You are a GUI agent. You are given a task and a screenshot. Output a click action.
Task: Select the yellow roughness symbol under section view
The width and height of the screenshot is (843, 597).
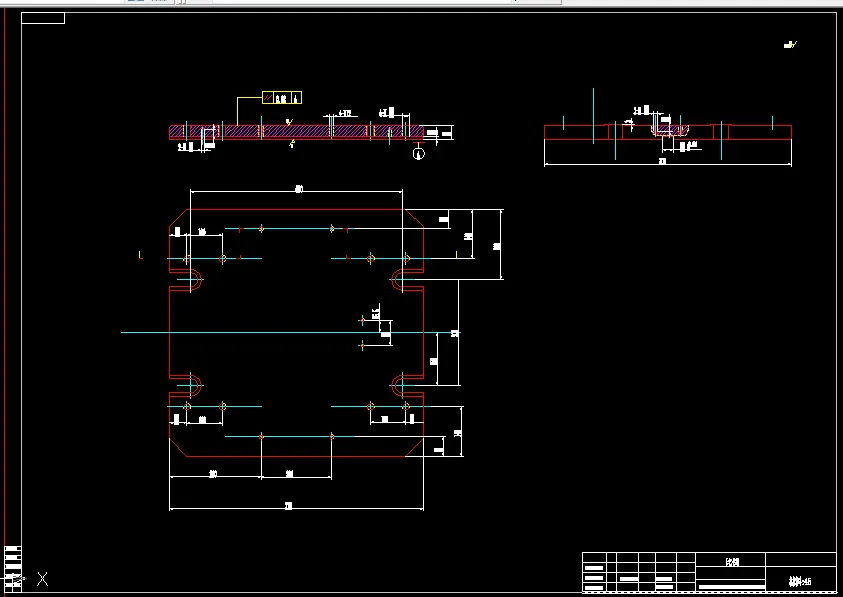coord(292,144)
